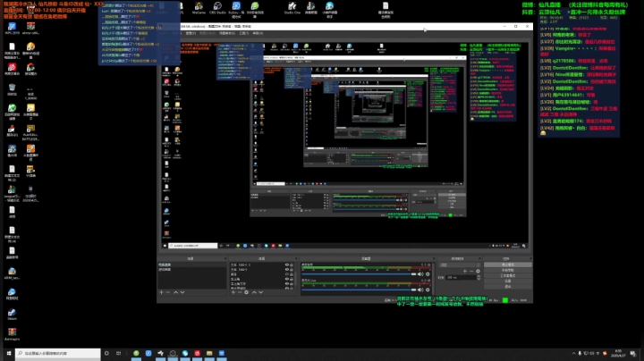The width and height of the screenshot is (644, 361).
Task: Add a new scene in the main OBS Scenes panel
Action: pos(161,292)
